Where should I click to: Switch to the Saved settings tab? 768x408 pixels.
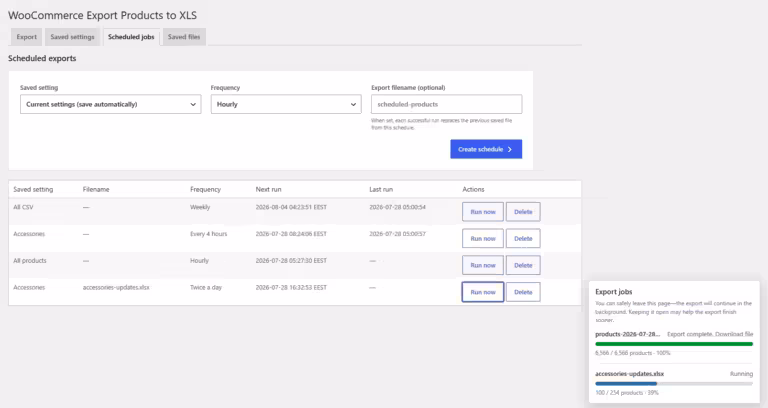[72, 37]
